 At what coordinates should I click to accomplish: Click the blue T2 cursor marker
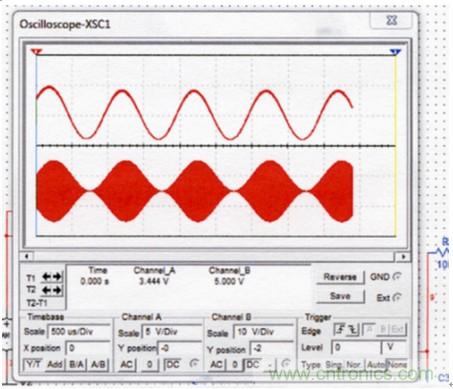[x=395, y=52]
